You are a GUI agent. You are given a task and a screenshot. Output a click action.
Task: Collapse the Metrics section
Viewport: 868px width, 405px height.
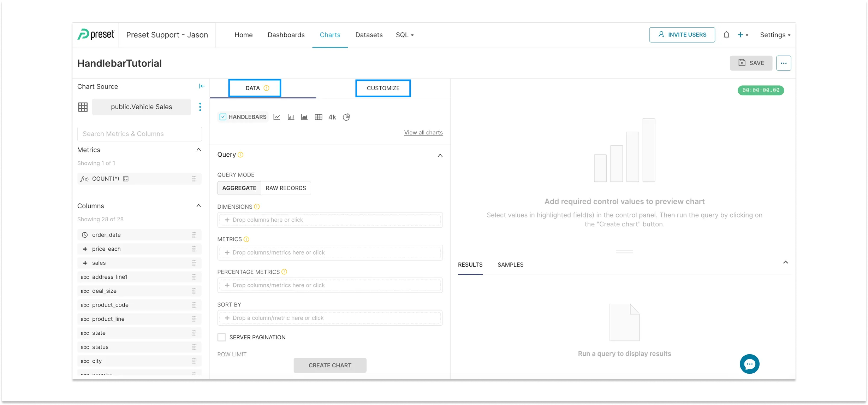199,150
